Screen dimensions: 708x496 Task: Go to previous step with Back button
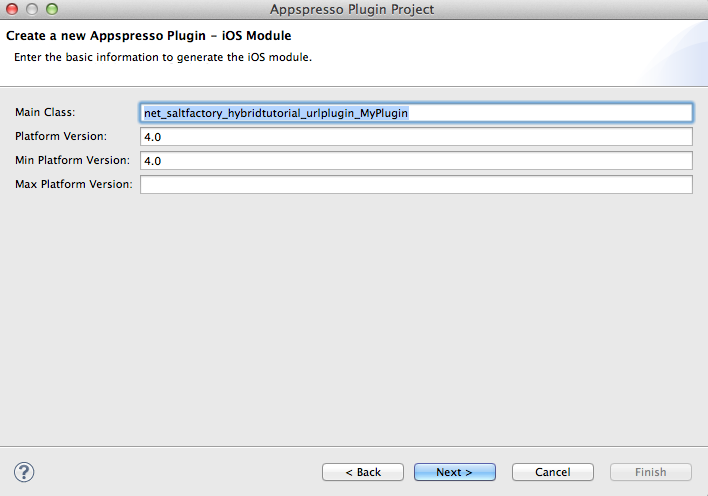click(x=363, y=472)
